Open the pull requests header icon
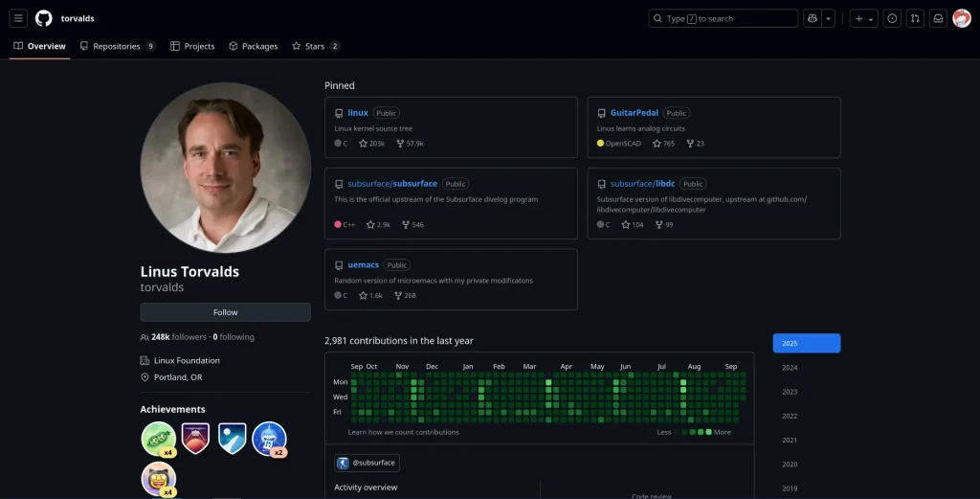The height and width of the screenshot is (499, 980). point(915,19)
